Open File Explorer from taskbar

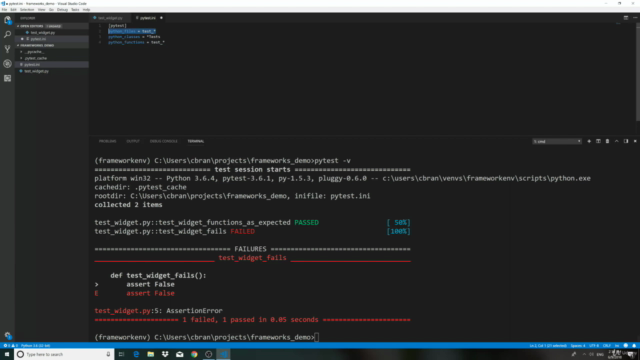[151, 354]
